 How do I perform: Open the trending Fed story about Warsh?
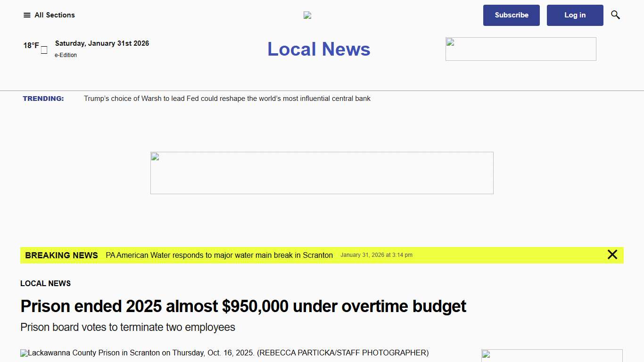coord(227,99)
